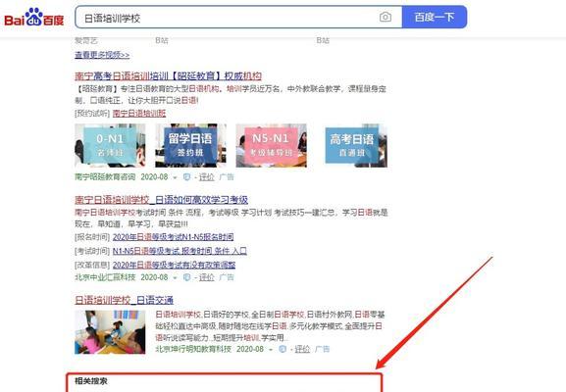
Task: Click 广告 label beside 北京知行明知教育科技
Action: point(323,349)
